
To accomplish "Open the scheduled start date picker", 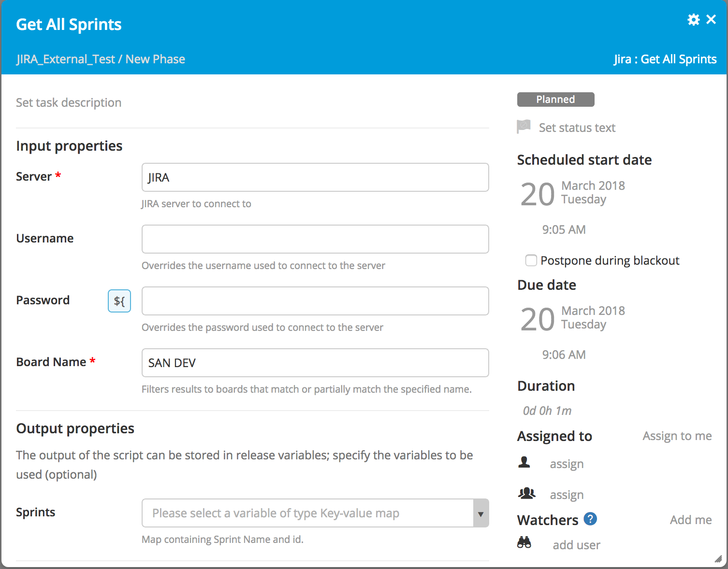I will (x=573, y=194).
